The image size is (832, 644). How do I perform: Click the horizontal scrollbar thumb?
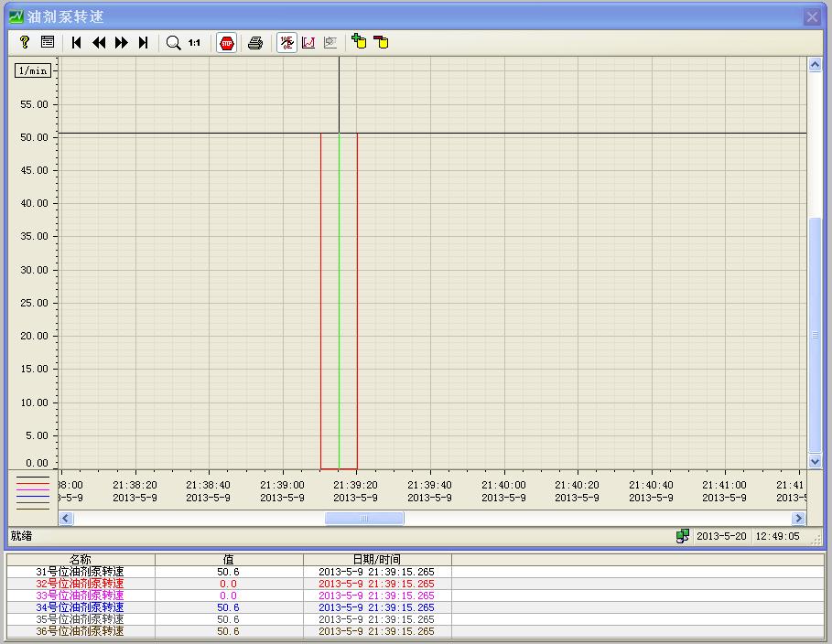click(364, 518)
